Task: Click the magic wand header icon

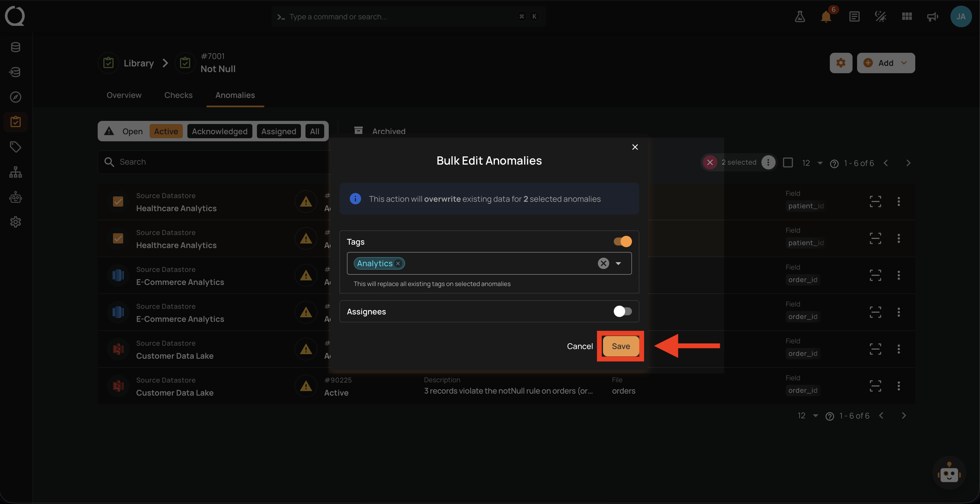Action: [x=881, y=16]
